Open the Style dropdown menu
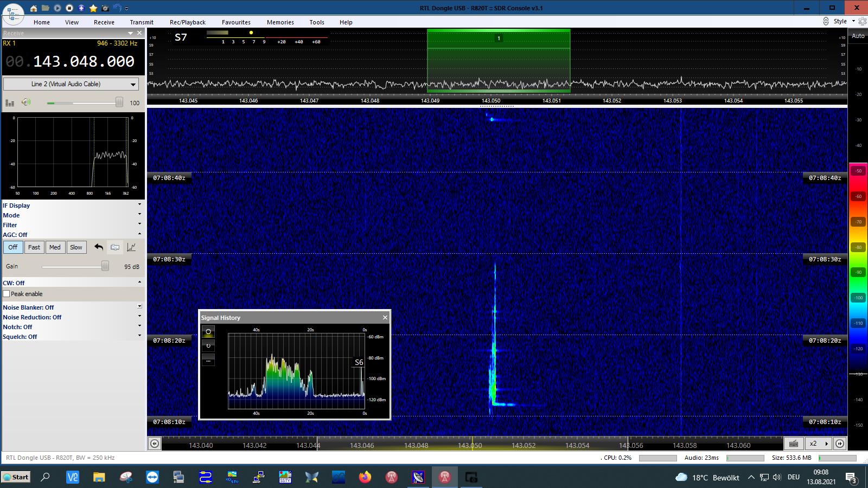The height and width of the screenshot is (488, 868). [844, 21]
